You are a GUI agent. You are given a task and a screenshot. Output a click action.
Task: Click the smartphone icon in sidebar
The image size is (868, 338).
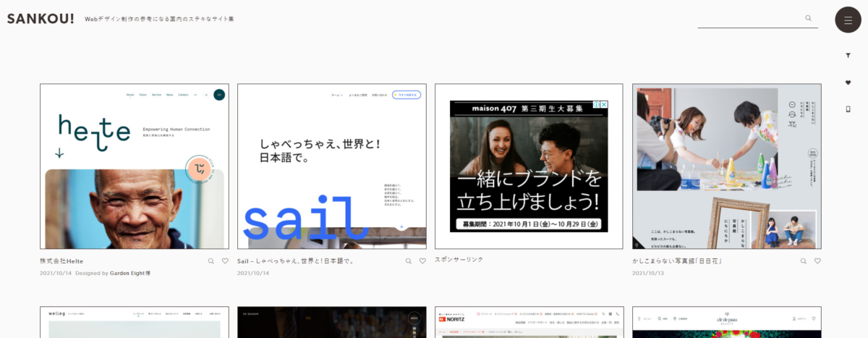pos(848,109)
